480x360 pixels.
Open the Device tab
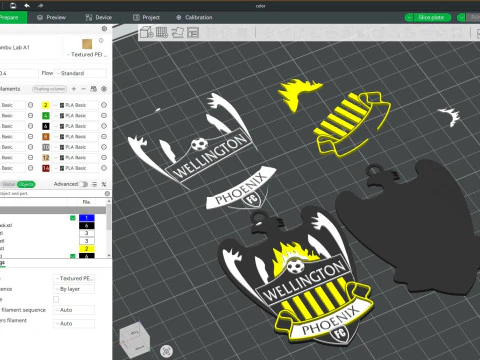point(99,17)
